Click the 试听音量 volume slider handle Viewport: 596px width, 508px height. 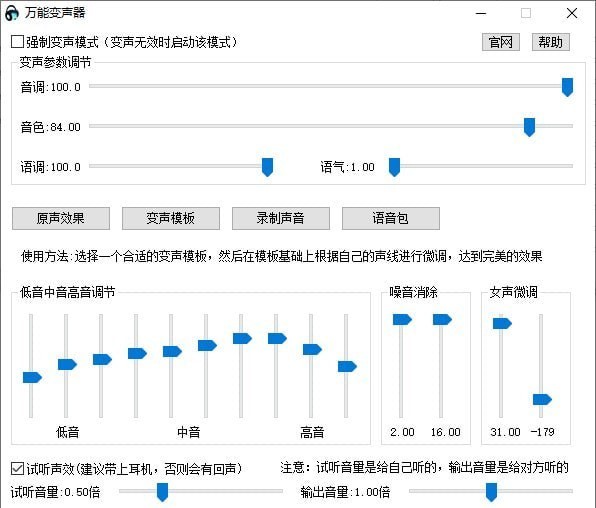coord(163,492)
